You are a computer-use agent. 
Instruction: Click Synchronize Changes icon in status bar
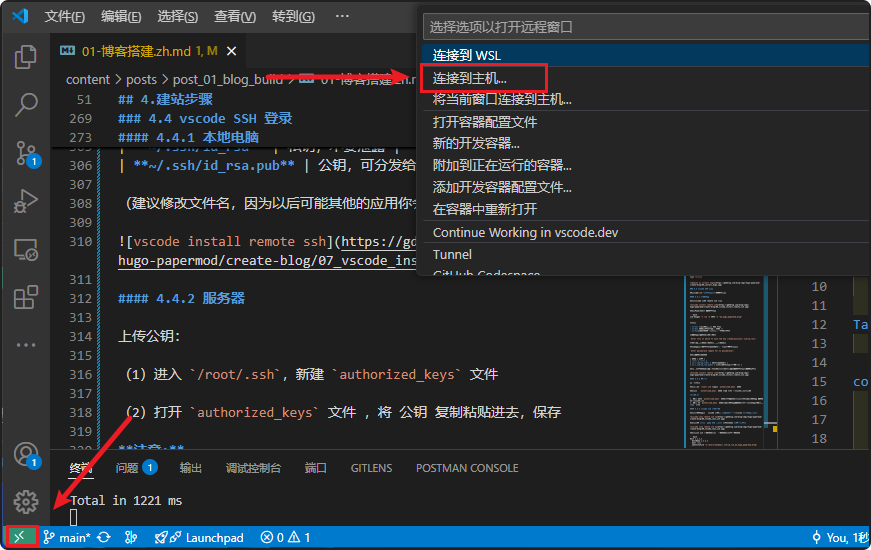click(x=104, y=537)
